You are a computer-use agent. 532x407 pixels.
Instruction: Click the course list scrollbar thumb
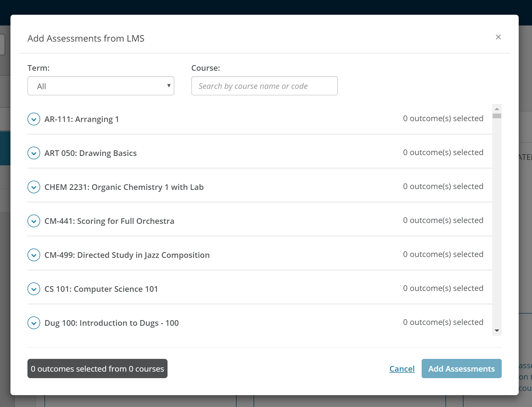click(x=497, y=116)
